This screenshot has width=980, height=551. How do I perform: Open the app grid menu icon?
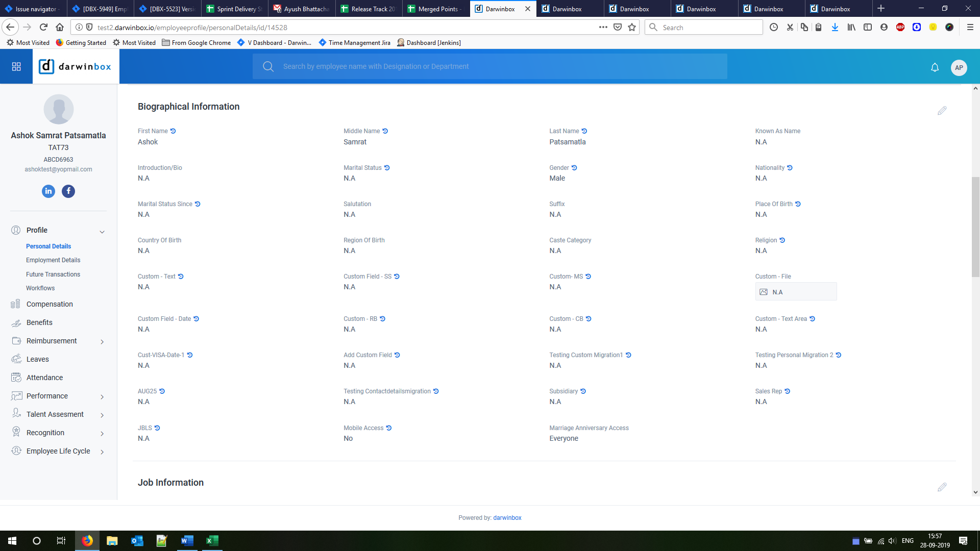pos(16,67)
